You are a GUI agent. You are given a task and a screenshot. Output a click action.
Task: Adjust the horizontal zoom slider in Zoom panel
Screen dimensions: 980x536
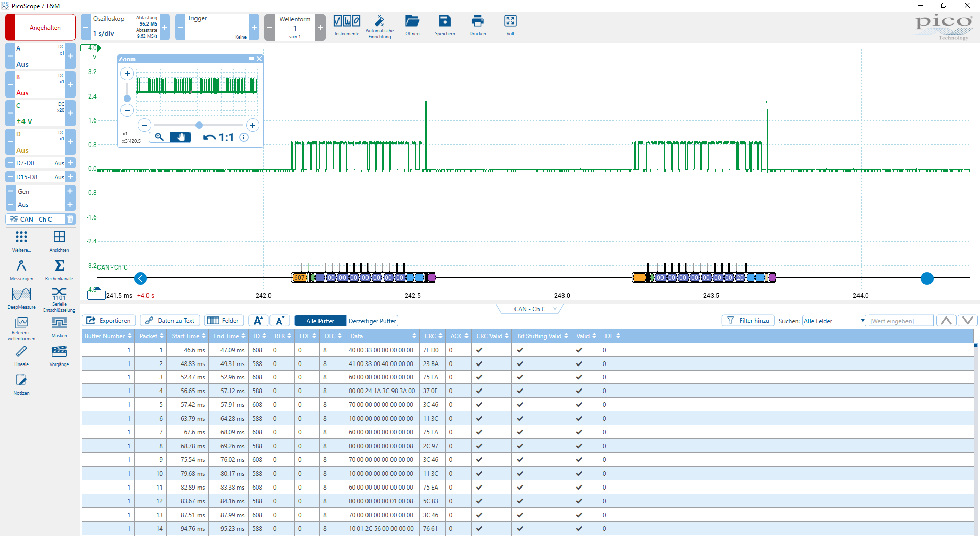pos(199,125)
